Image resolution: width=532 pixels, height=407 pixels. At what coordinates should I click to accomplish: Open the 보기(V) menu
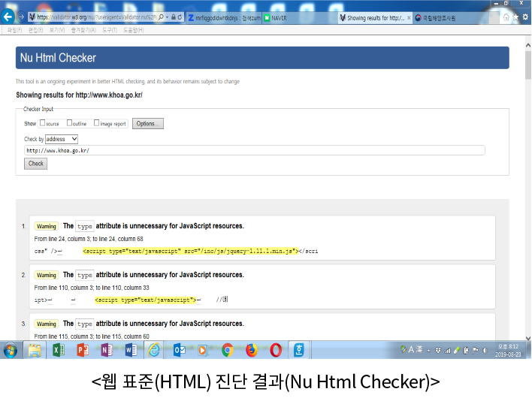coord(57,30)
